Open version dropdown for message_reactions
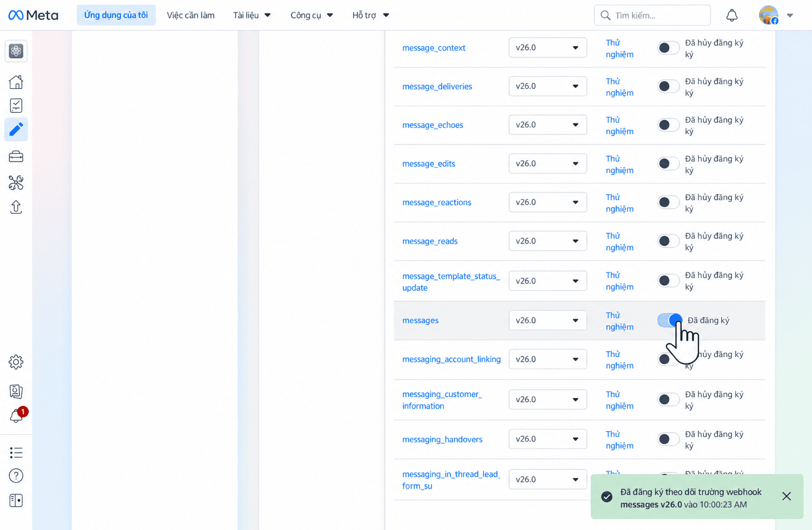This screenshot has width=812, height=530. point(547,202)
